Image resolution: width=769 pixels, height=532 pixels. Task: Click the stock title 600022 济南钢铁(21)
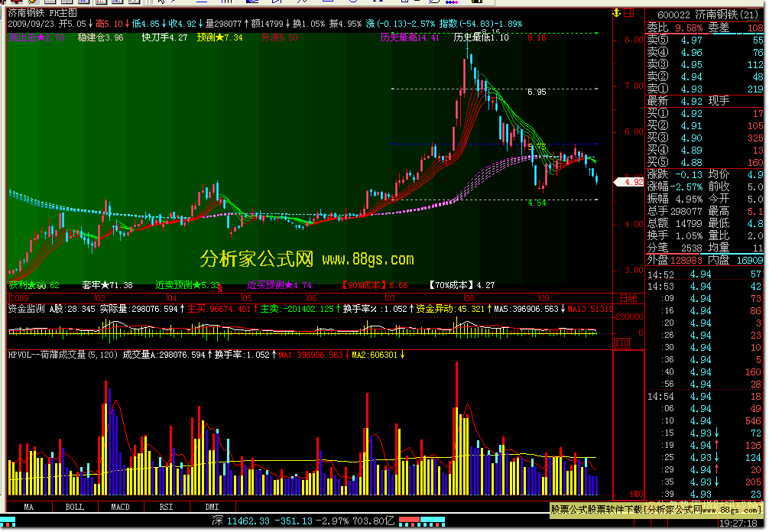click(x=708, y=15)
